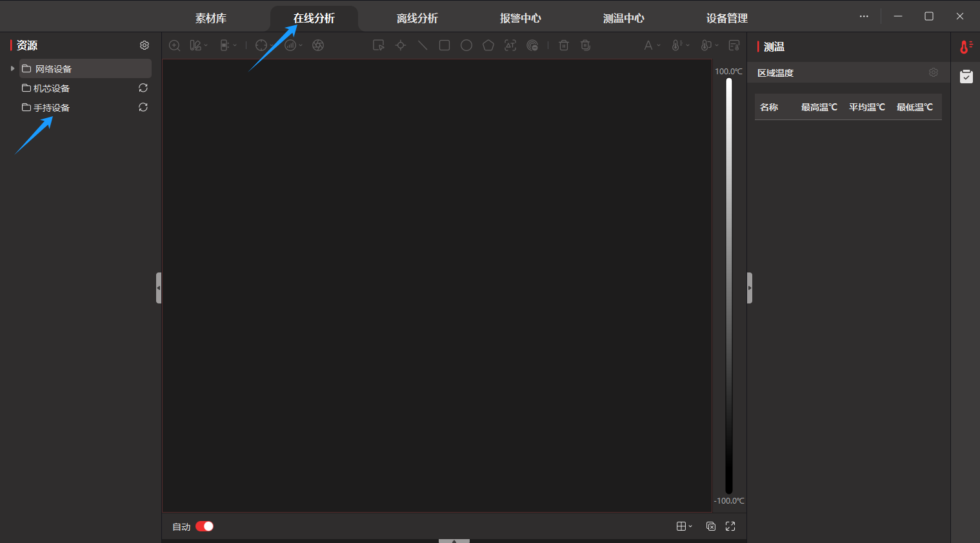Open 区域温度 settings gear
980x543 pixels.
pyautogui.click(x=933, y=72)
